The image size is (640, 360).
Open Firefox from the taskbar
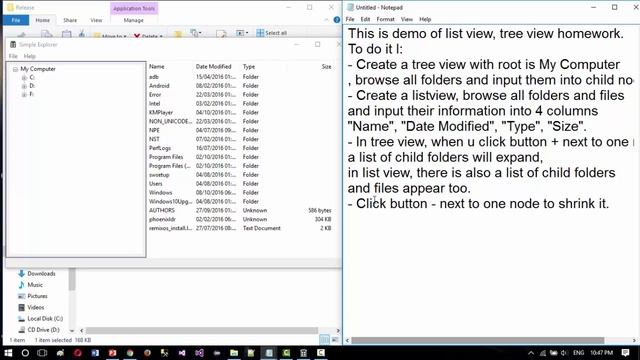[147, 353]
